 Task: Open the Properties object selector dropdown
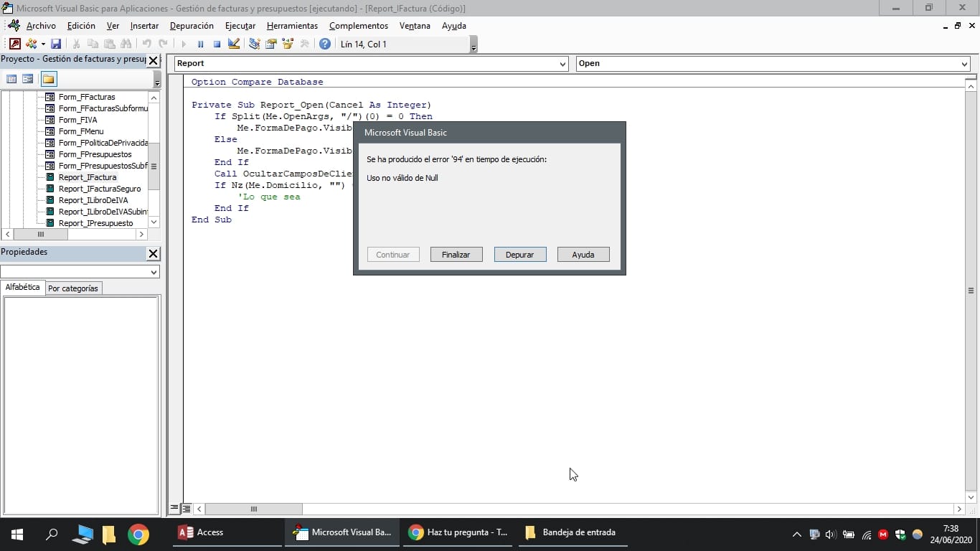154,273
